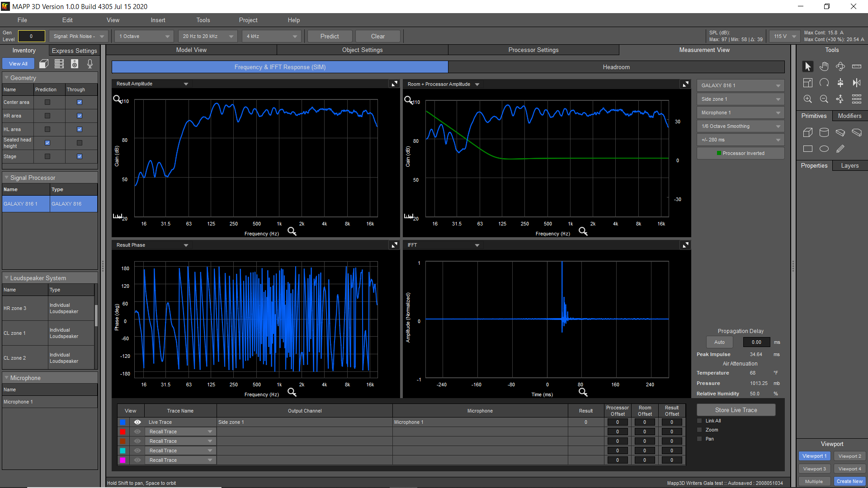Open the GALAXY 816 1 processor dropdown
This screenshot has width=868, height=488.
click(x=741, y=85)
